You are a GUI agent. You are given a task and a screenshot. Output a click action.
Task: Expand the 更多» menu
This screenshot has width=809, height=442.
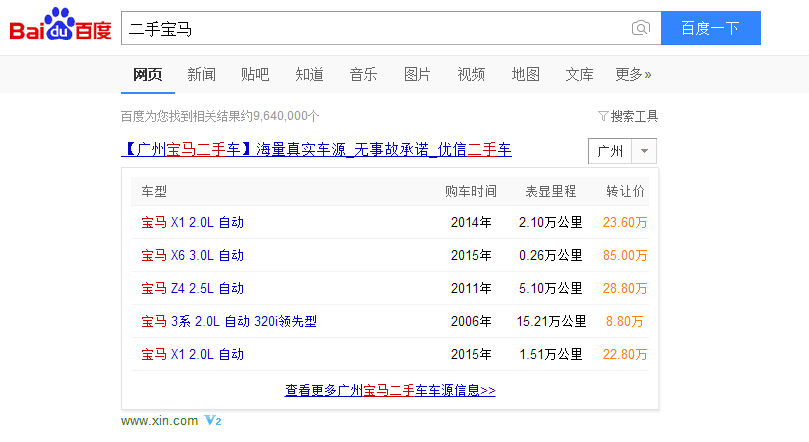click(632, 74)
